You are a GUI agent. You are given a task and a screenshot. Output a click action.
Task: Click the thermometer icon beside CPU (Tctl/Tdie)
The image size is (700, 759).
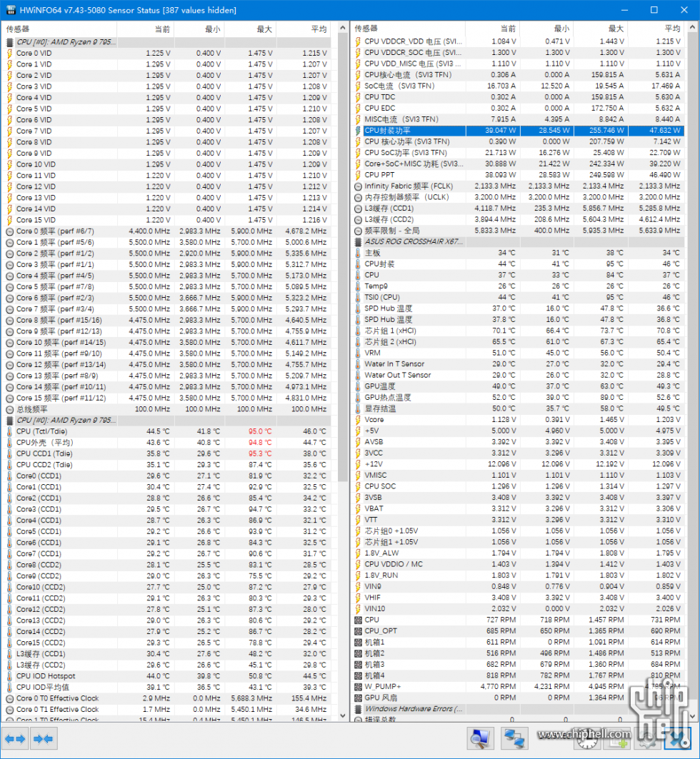tap(9, 431)
